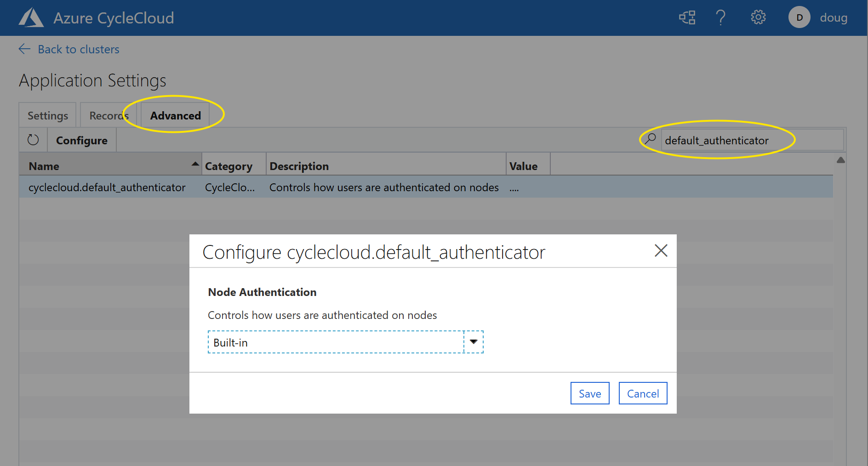Refresh the settings list using the refresh icon
The height and width of the screenshot is (466, 868).
point(32,140)
